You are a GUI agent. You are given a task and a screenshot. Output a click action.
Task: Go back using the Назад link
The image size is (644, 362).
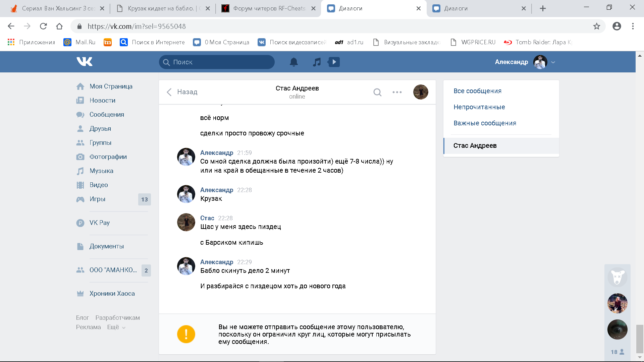[182, 92]
